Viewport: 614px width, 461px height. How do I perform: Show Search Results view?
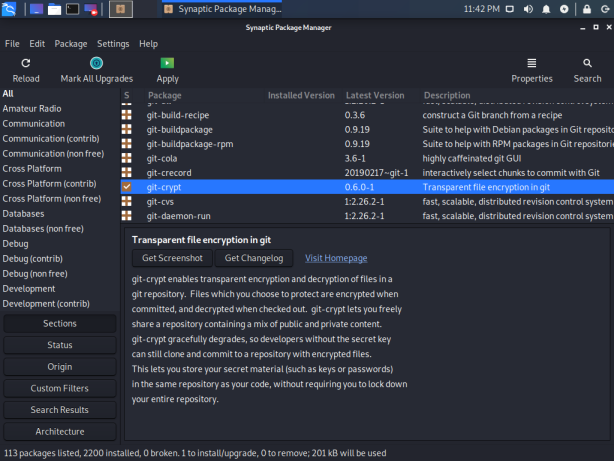[x=60, y=410]
